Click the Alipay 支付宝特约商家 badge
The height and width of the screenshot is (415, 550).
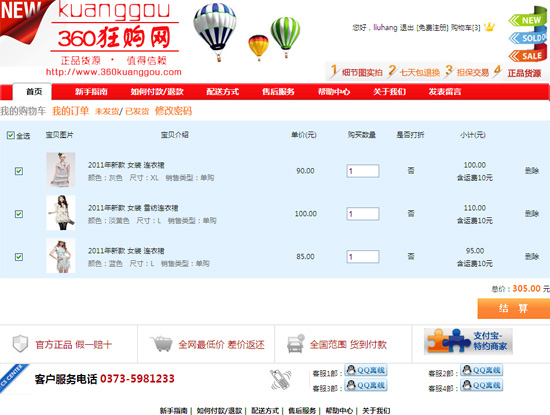click(468, 341)
